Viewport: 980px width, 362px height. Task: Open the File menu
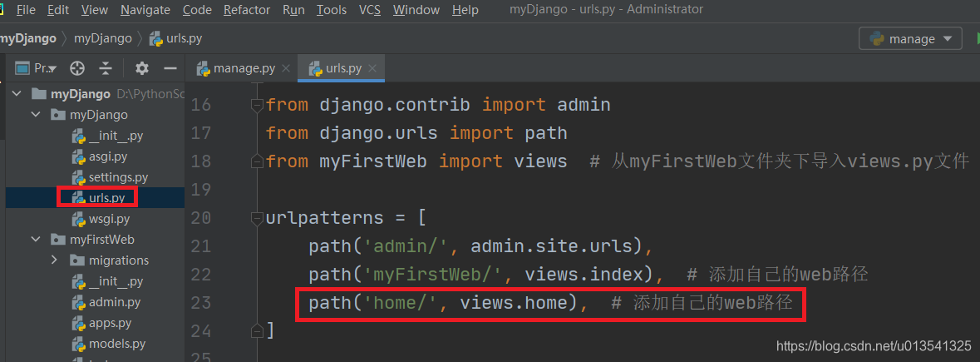[26, 10]
